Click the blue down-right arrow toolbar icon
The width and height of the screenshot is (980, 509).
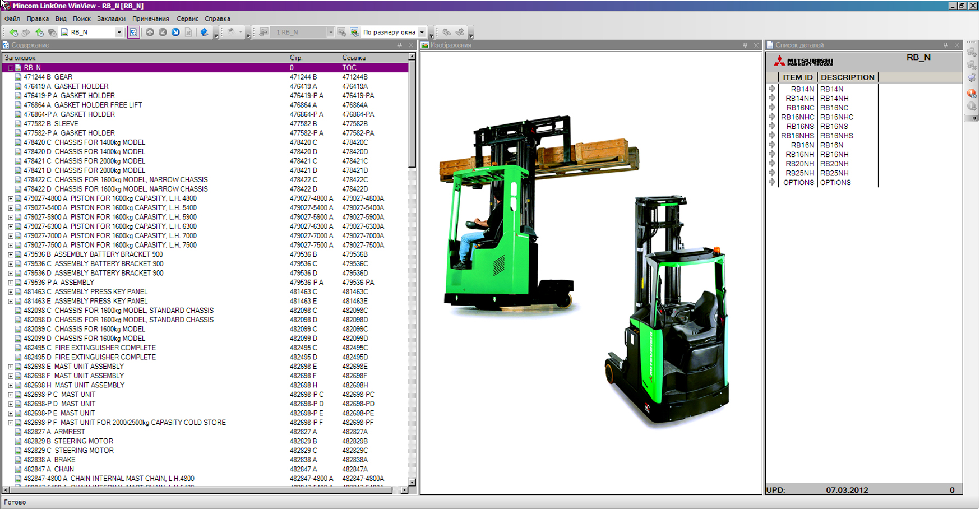(x=175, y=33)
